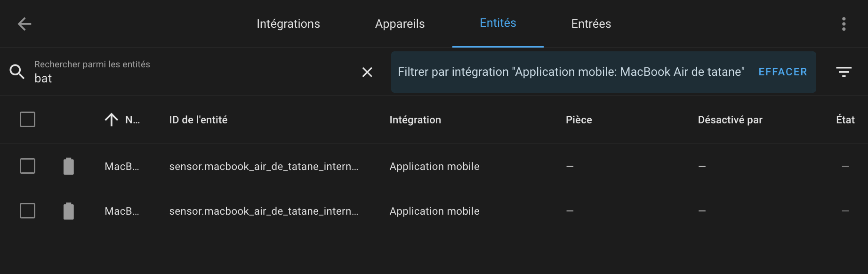Image resolution: width=868 pixels, height=274 pixels.
Task: Open the Appareils tab
Action: click(400, 24)
